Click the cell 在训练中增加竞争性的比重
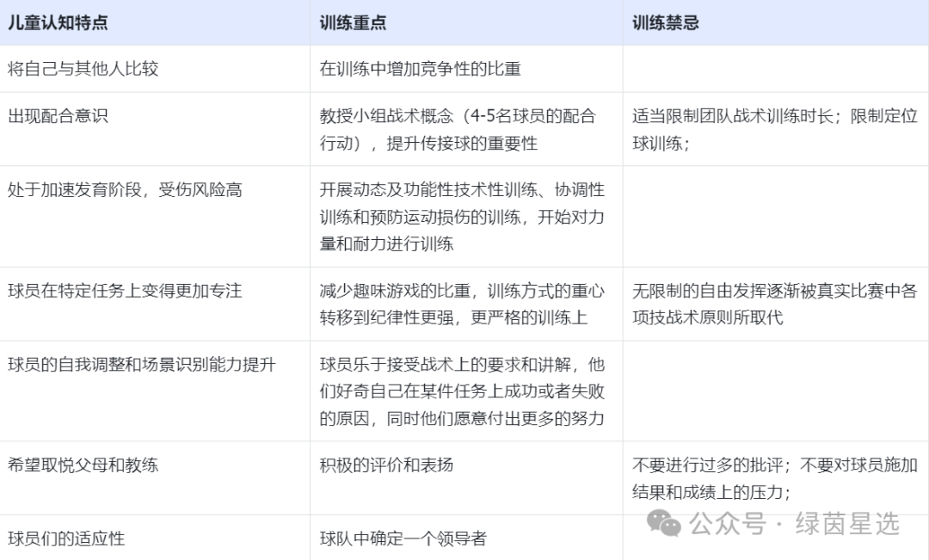The height and width of the screenshot is (560, 929). click(466, 69)
